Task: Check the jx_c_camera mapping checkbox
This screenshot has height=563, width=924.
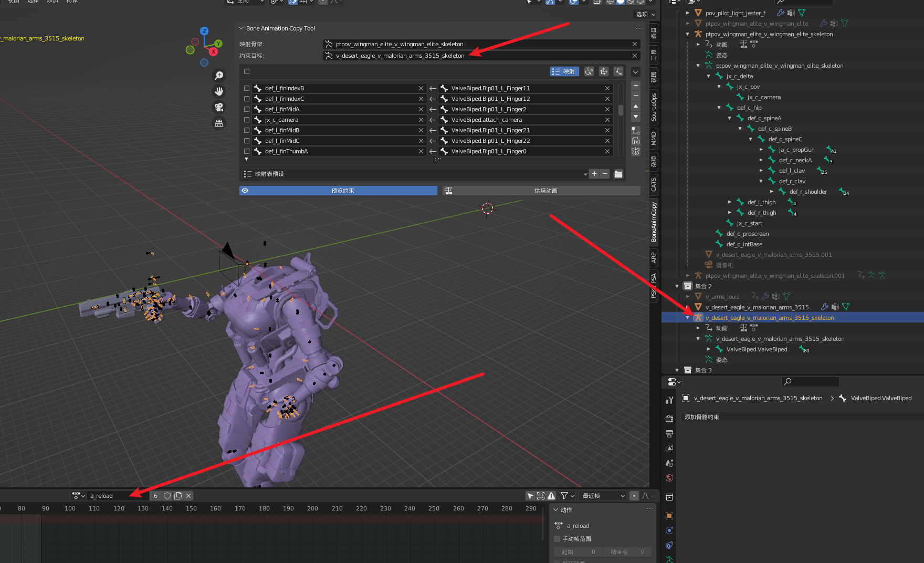Action: point(247,120)
